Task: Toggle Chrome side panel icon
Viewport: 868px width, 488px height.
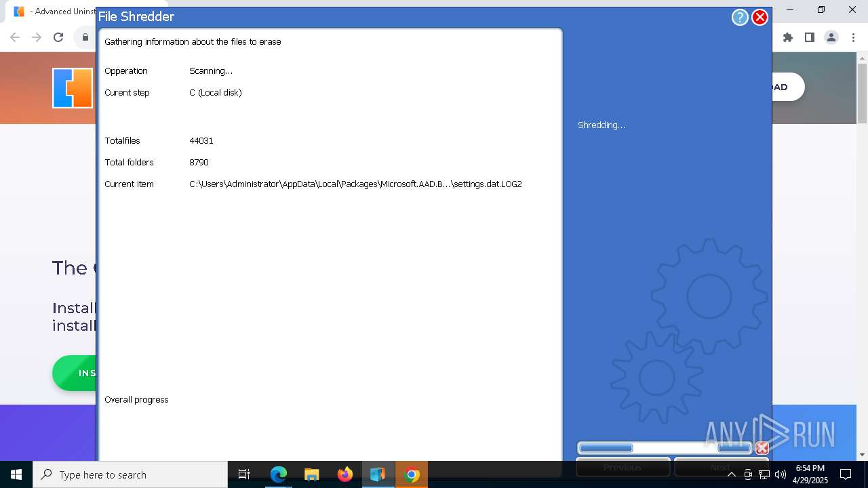Action: coord(810,37)
